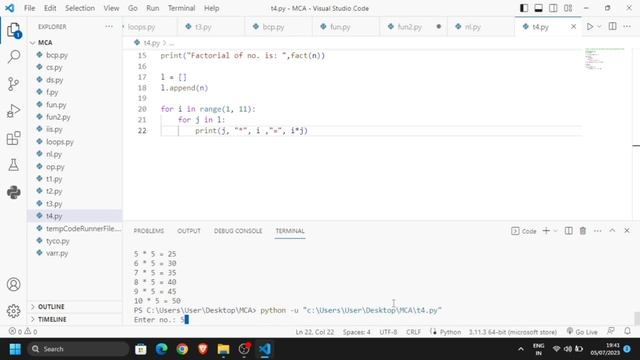Kill terminal with trash icon
Image resolution: width=640 pixels, height=360 pixels.
(x=583, y=231)
